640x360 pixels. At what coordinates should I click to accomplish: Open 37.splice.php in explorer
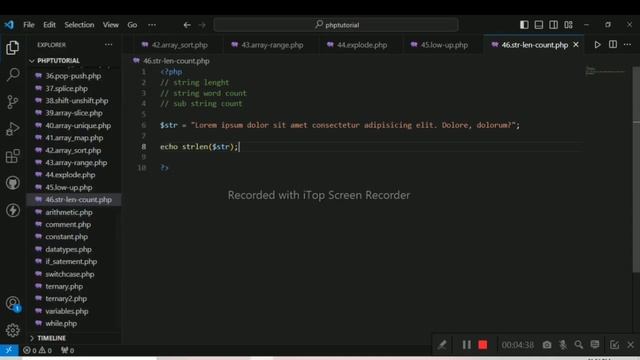(x=67, y=89)
